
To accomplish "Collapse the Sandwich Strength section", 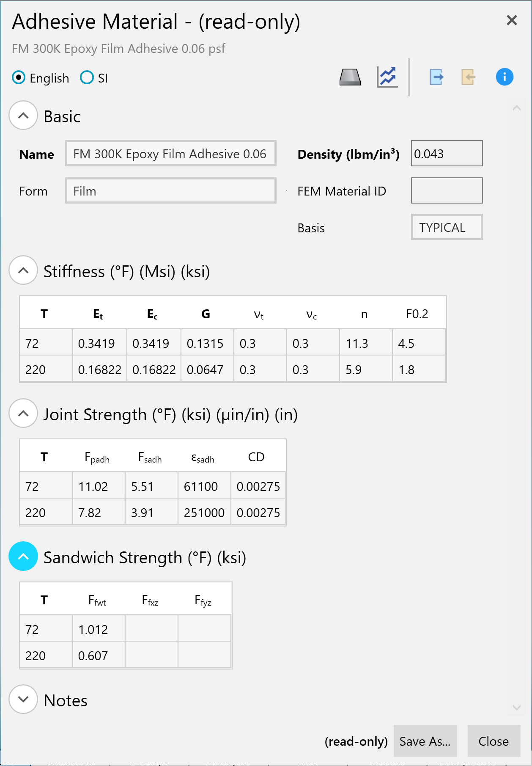I will click(23, 557).
